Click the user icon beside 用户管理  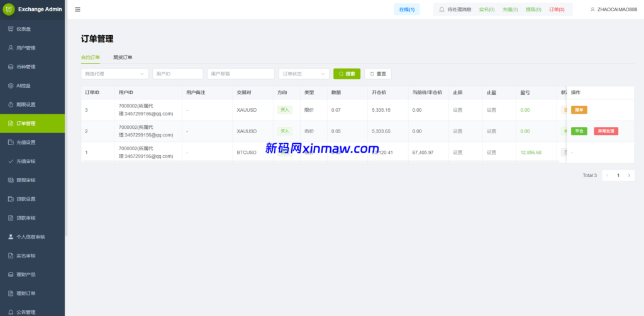click(11, 48)
